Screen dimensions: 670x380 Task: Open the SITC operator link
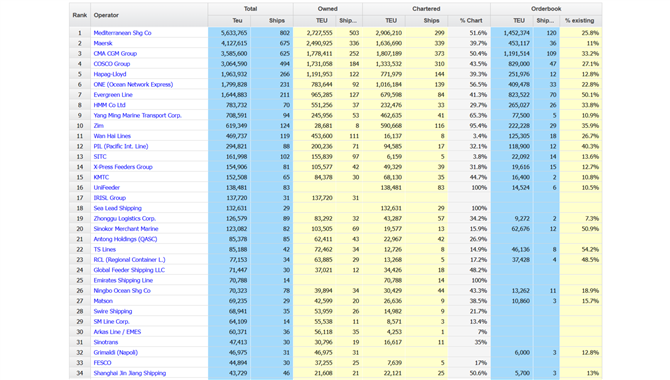(x=100, y=156)
